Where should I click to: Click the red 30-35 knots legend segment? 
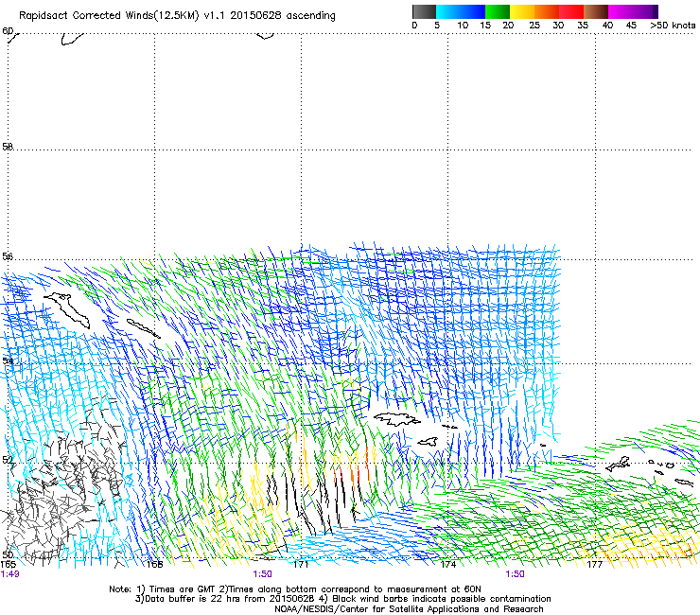pos(571,11)
